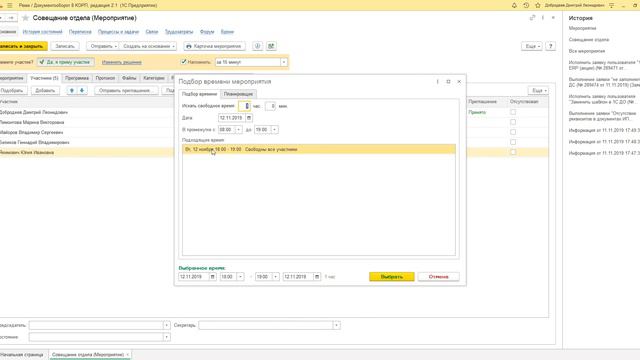Click the info circle icon beside Карточка мероприятия

257,46
